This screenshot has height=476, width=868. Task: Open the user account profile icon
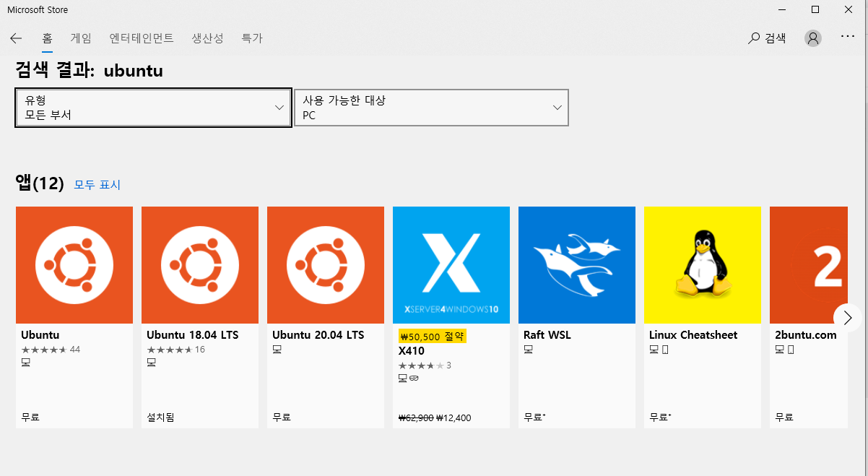click(x=813, y=38)
